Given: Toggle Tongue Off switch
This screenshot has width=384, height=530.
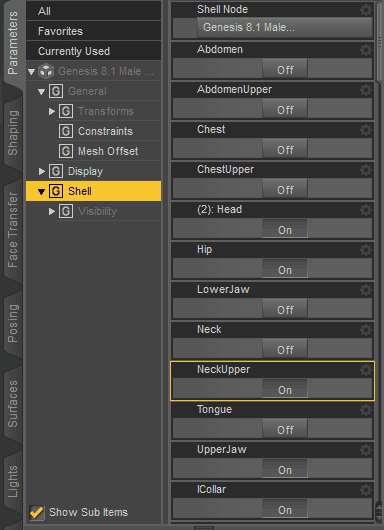Looking at the screenshot, I should [x=285, y=429].
